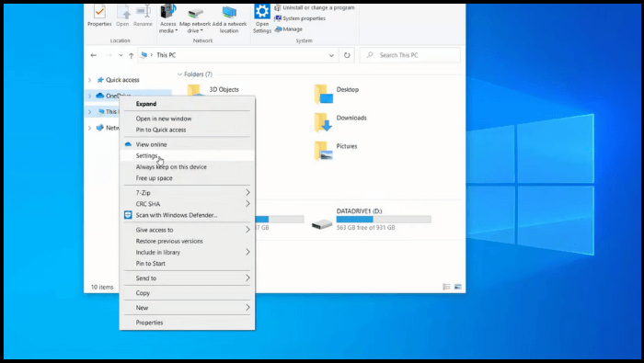Expand the OneDrive tree node
Viewport: 644px width, 363px height.
coord(90,96)
